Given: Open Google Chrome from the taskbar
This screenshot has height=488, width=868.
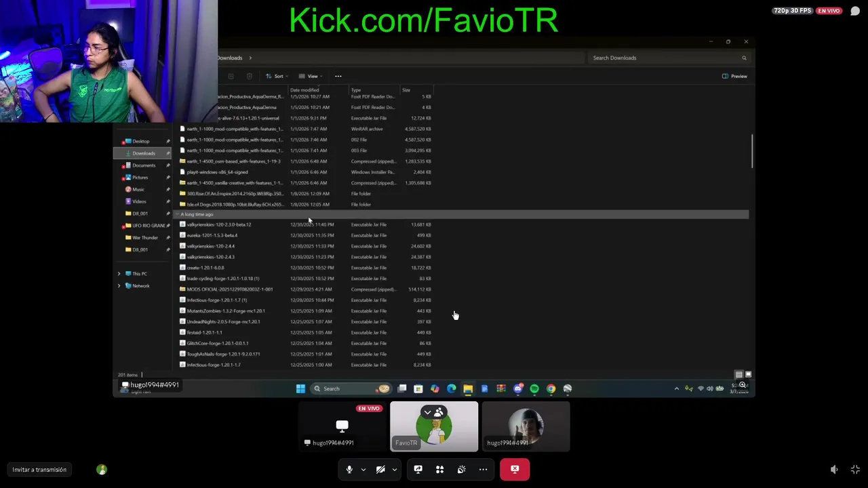Looking at the screenshot, I should [x=551, y=388].
